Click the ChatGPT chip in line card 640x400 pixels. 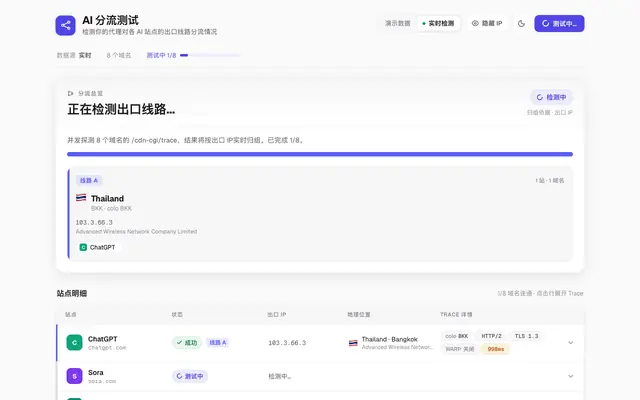[x=98, y=247]
